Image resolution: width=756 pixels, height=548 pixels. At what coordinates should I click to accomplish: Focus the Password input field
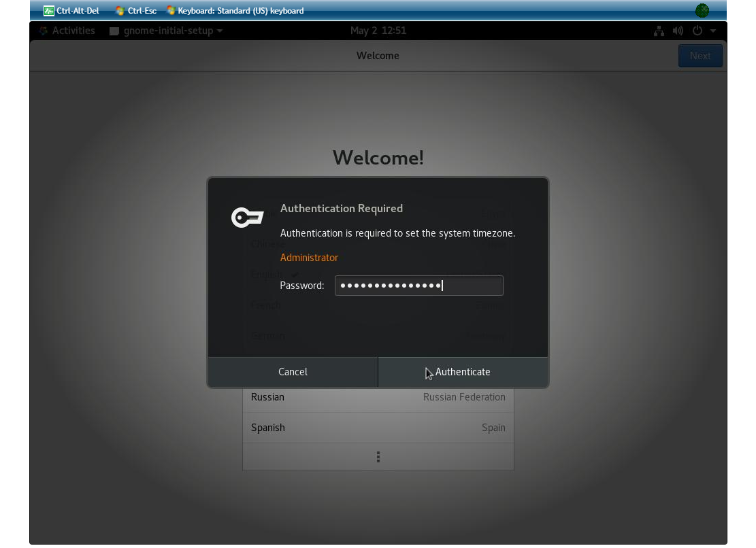(418, 286)
